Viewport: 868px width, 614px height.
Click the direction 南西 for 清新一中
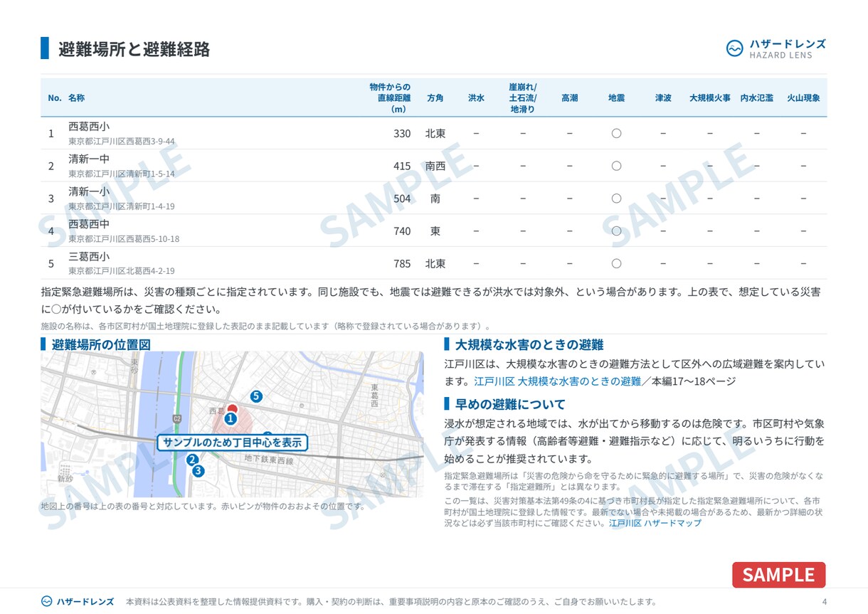tap(435, 166)
